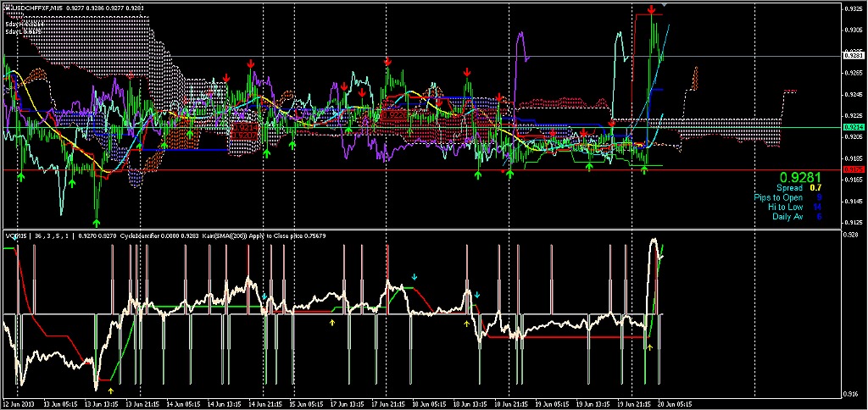Click the yellow 0.7 spread value

[x=816, y=188]
